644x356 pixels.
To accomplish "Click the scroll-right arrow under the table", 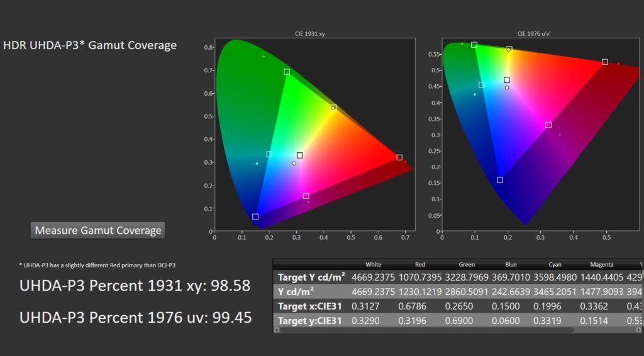I will pos(640,329).
